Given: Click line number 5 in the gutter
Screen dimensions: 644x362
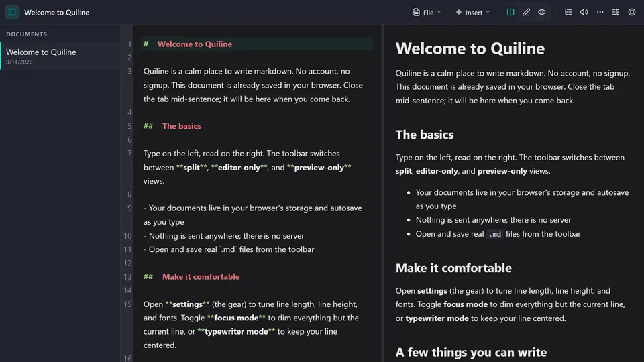Looking at the screenshot, I should coord(129,126).
